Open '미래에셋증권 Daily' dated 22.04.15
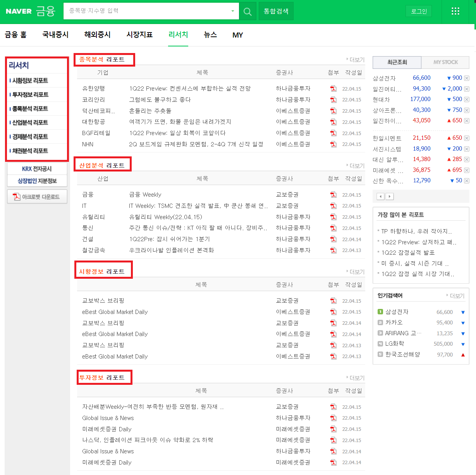 coord(107,429)
